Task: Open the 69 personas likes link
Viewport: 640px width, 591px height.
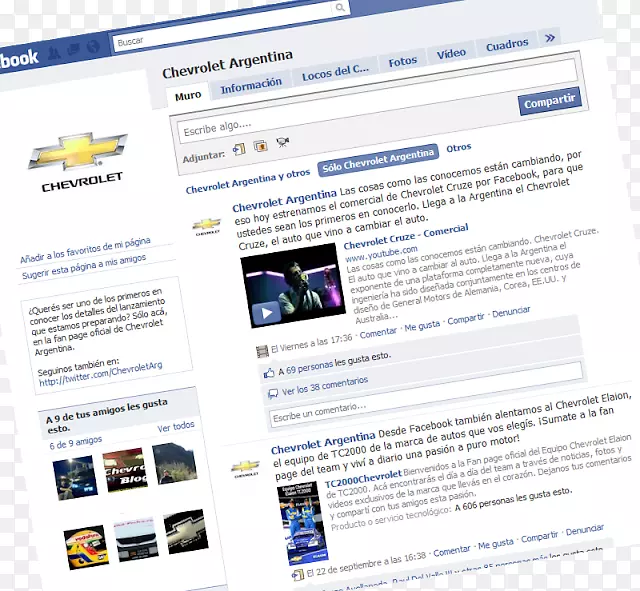Action: (x=309, y=367)
